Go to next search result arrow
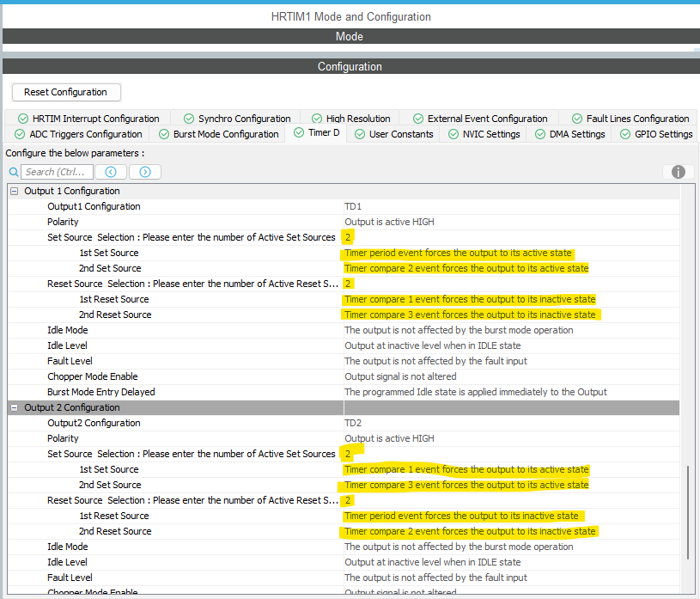 (x=145, y=172)
